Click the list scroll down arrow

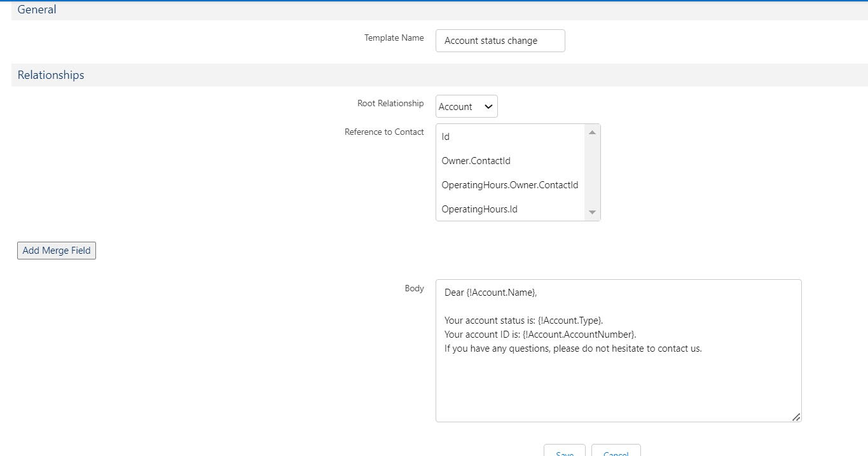pos(592,212)
